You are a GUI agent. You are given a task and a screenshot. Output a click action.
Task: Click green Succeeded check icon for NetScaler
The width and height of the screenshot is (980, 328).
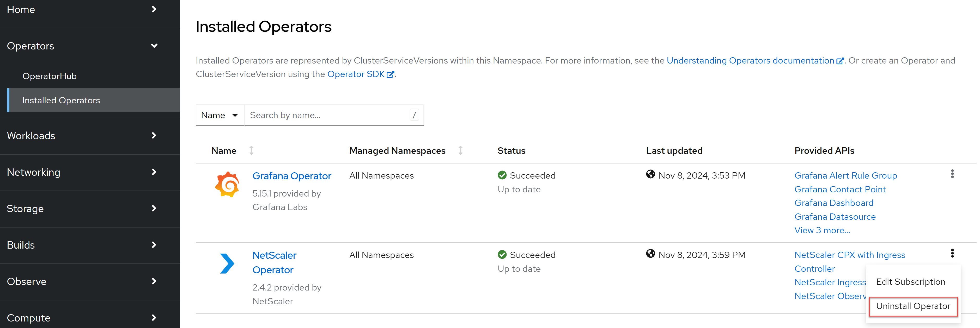(502, 255)
